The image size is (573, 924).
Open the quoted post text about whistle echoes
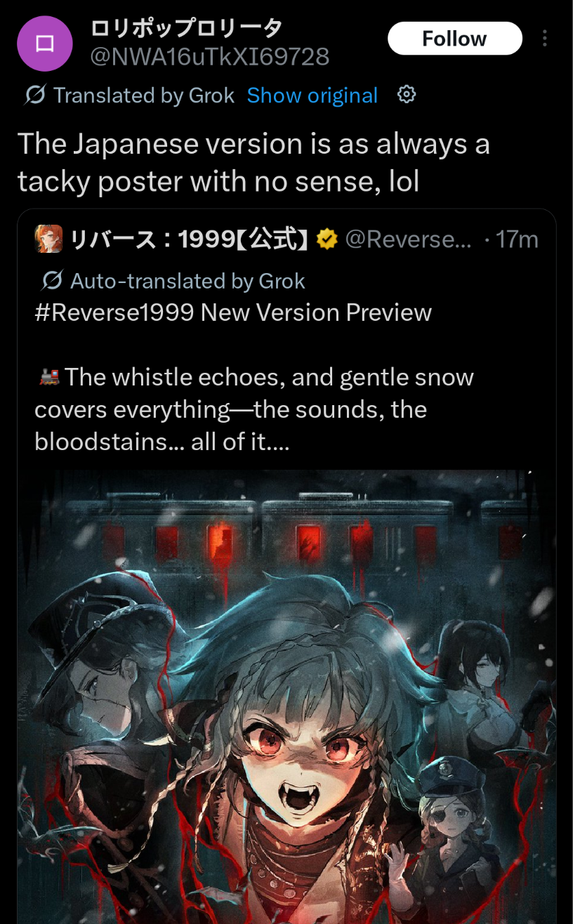pos(254,409)
